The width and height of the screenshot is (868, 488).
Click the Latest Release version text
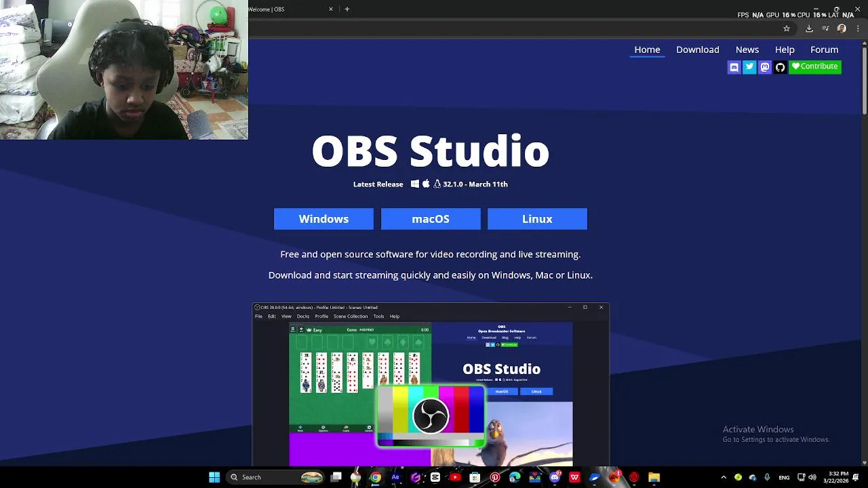tap(431, 184)
